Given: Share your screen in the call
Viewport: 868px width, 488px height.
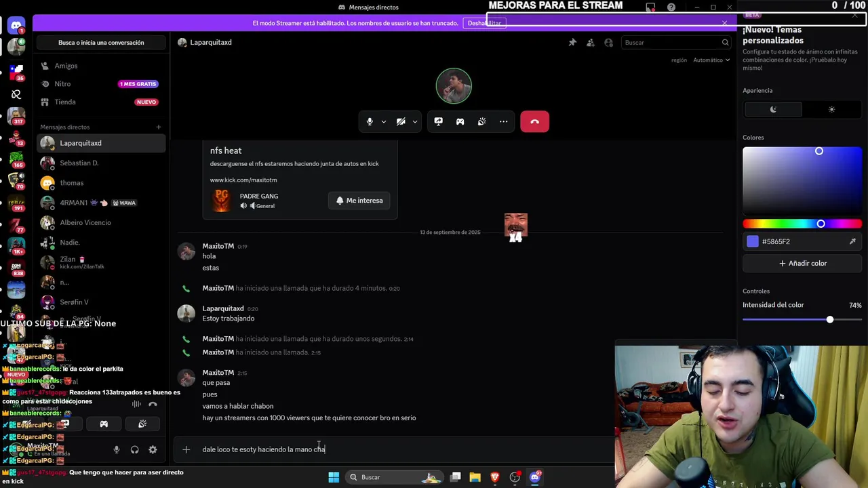Looking at the screenshot, I should [439, 121].
